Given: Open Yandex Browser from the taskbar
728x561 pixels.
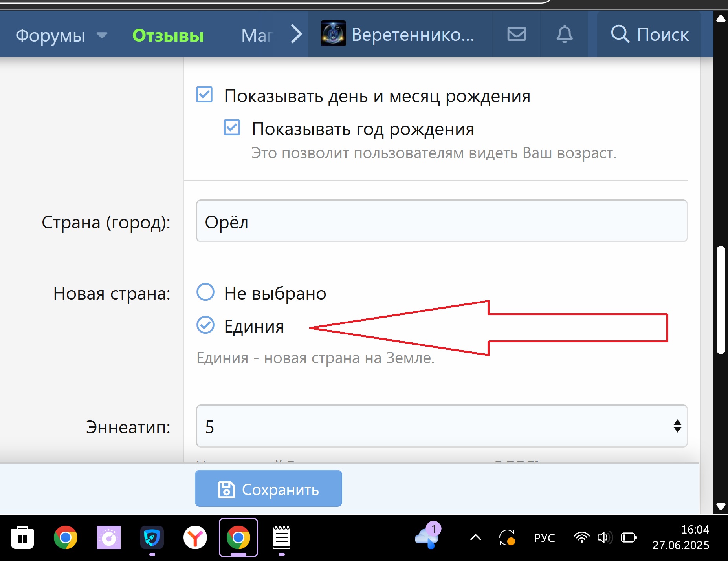Looking at the screenshot, I should (x=195, y=537).
